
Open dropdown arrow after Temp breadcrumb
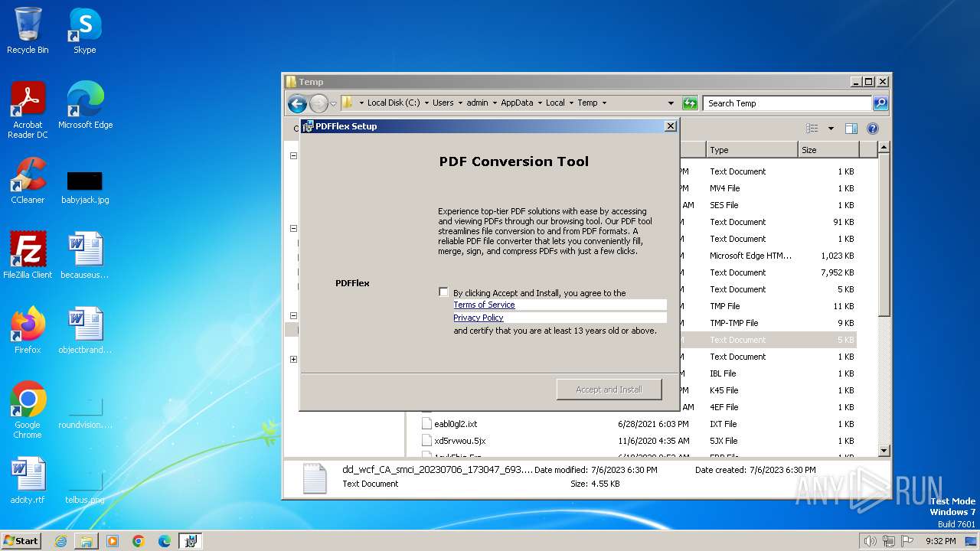coord(604,103)
